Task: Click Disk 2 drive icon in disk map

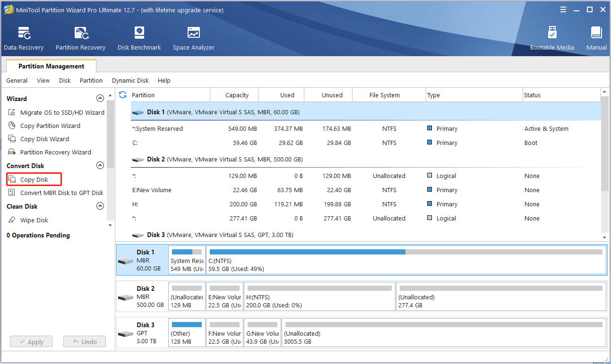Action: (126, 297)
